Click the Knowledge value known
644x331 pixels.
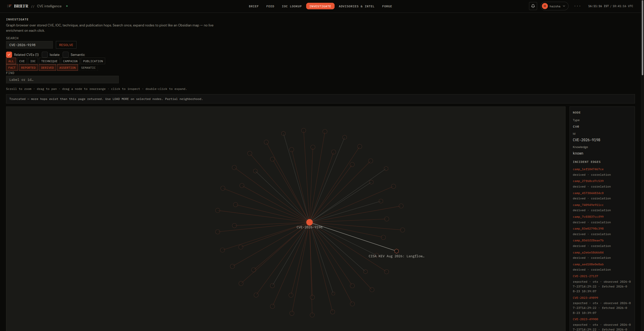[x=578, y=153]
